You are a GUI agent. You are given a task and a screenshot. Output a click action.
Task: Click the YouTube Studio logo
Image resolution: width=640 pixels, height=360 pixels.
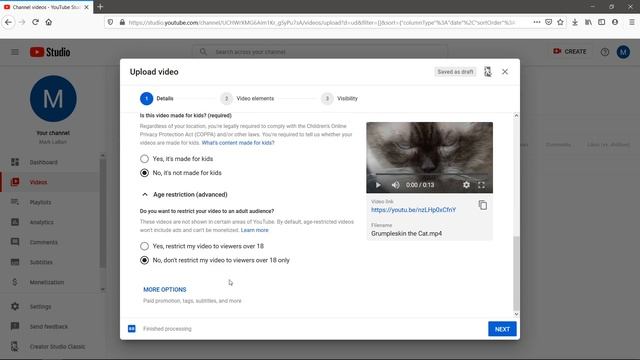point(50,52)
